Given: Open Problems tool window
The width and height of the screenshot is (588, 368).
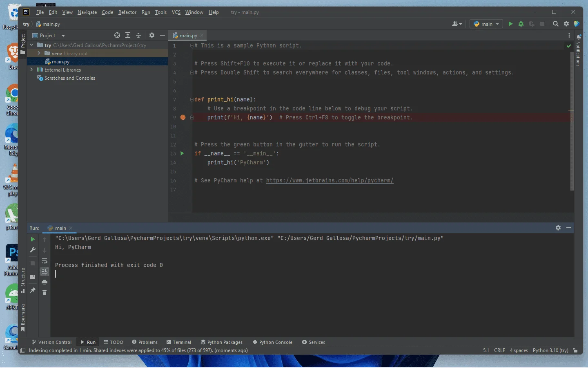Looking at the screenshot, I should coord(145,342).
